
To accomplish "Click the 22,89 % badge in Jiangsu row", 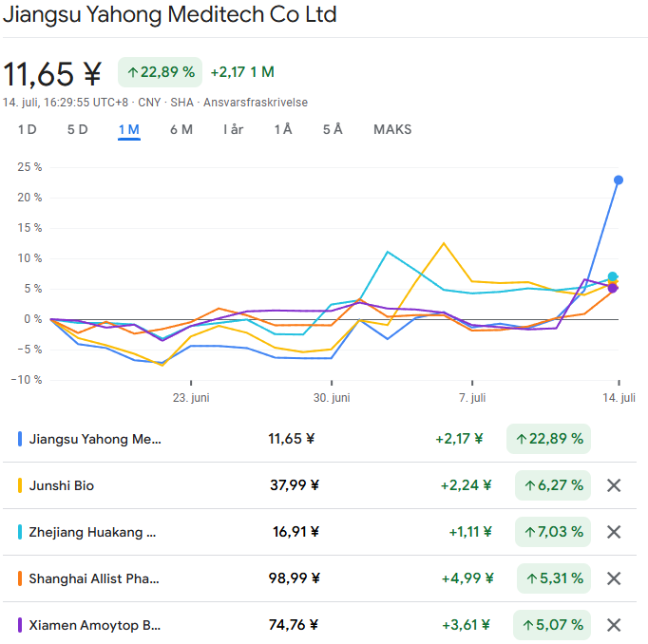I will tap(549, 439).
